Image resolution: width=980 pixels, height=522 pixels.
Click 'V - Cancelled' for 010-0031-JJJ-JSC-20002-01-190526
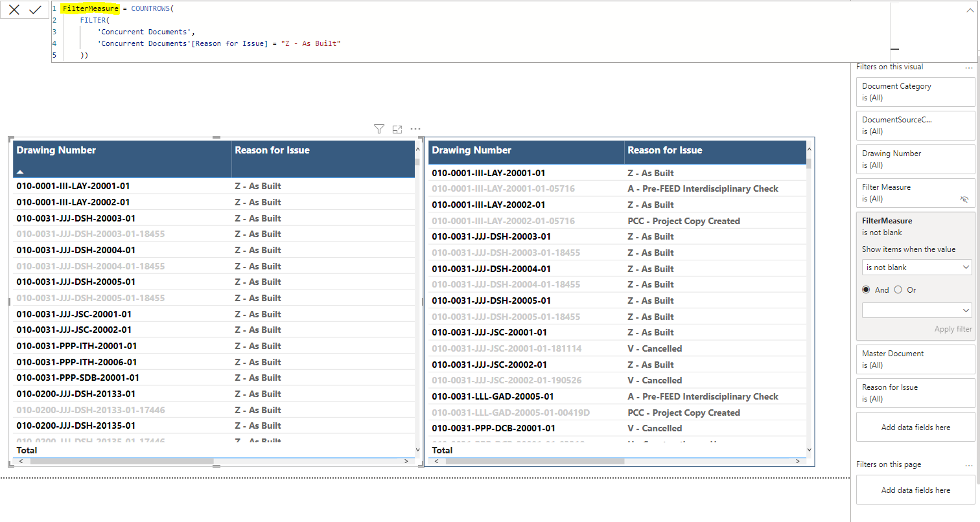click(x=655, y=380)
